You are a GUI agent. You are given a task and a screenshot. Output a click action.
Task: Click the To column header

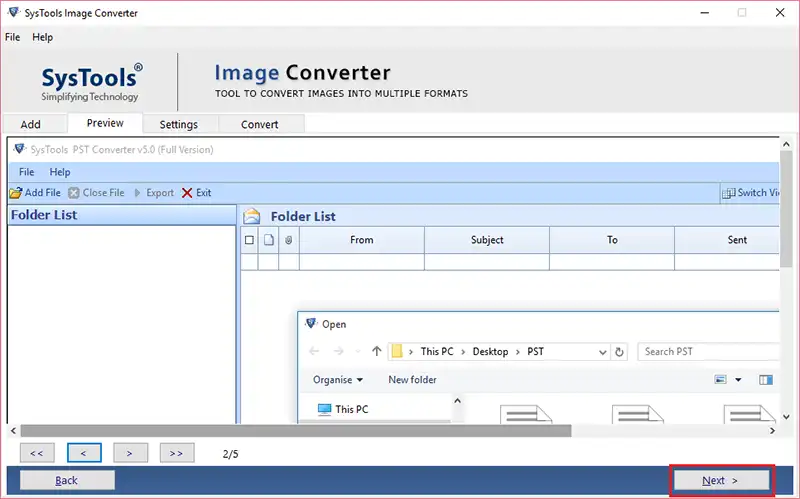[612, 240]
